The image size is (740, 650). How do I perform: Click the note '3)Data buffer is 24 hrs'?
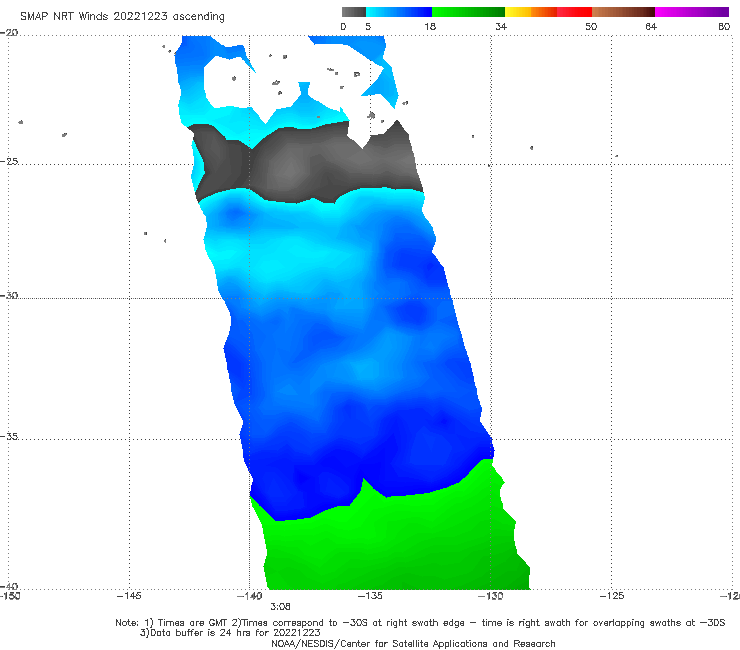coord(230,633)
